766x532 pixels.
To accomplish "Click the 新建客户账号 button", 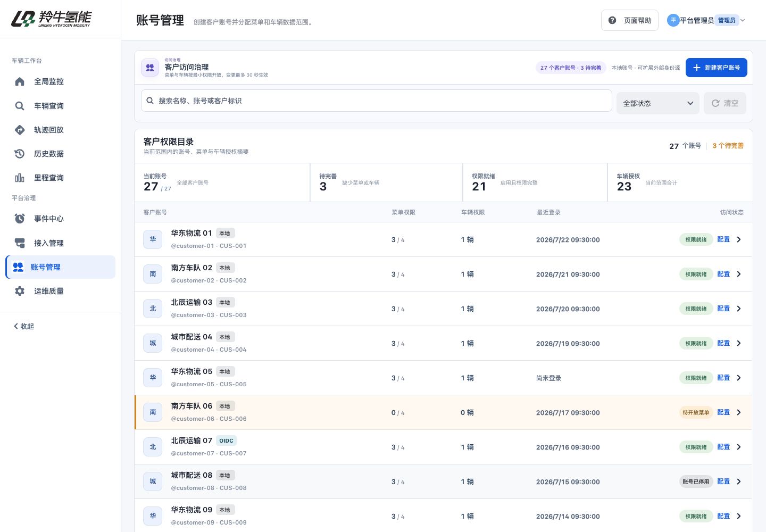I will [x=717, y=68].
